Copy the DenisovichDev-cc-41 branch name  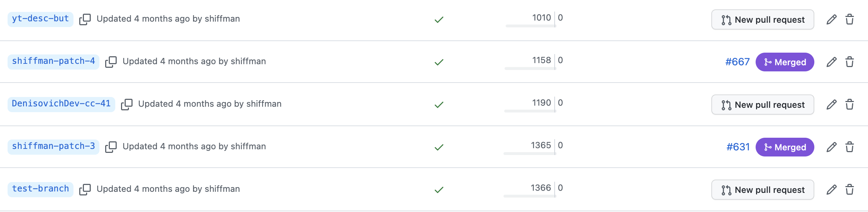point(127,104)
